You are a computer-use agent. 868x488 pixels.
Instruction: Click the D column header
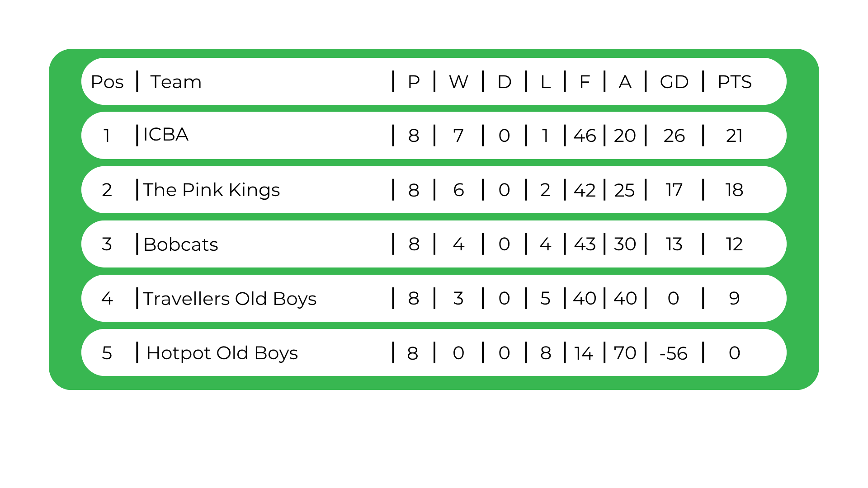[505, 82]
